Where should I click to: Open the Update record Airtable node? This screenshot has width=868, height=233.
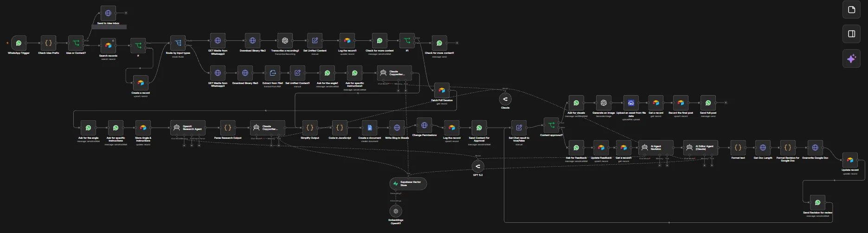coord(850,160)
